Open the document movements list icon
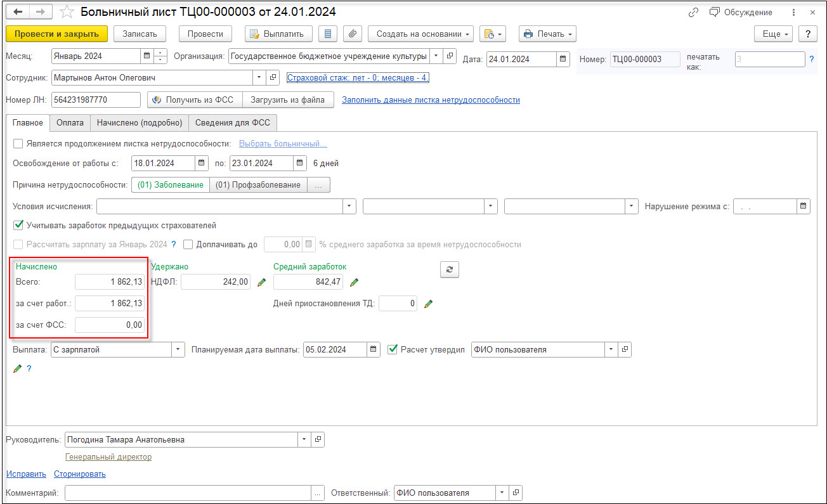 [327, 34]
